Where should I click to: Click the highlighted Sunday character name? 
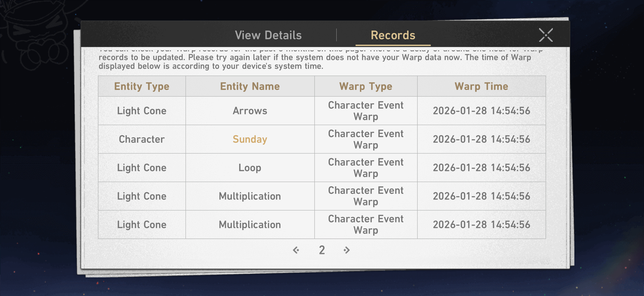250,139
